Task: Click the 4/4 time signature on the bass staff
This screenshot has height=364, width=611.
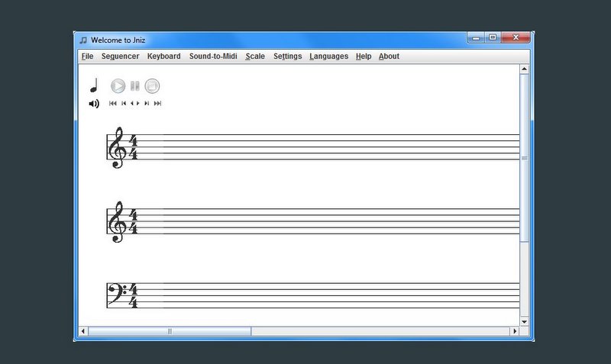Action: point(133,296)
